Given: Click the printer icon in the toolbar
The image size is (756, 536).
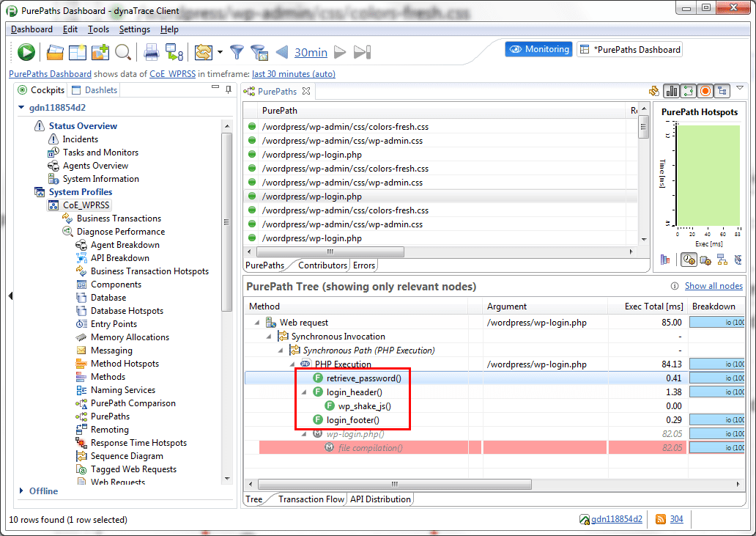Looking at the screenshot, I should (152, 52).
